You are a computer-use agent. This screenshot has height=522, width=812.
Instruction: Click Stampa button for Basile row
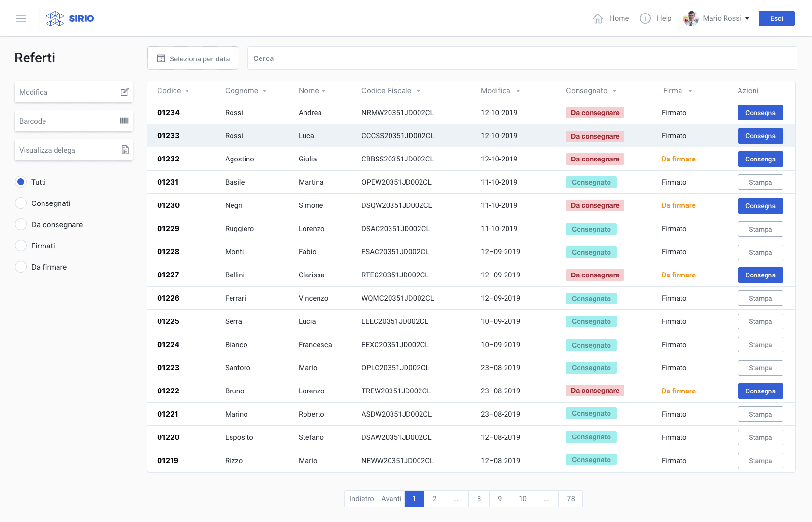click(x=760, y=182)
